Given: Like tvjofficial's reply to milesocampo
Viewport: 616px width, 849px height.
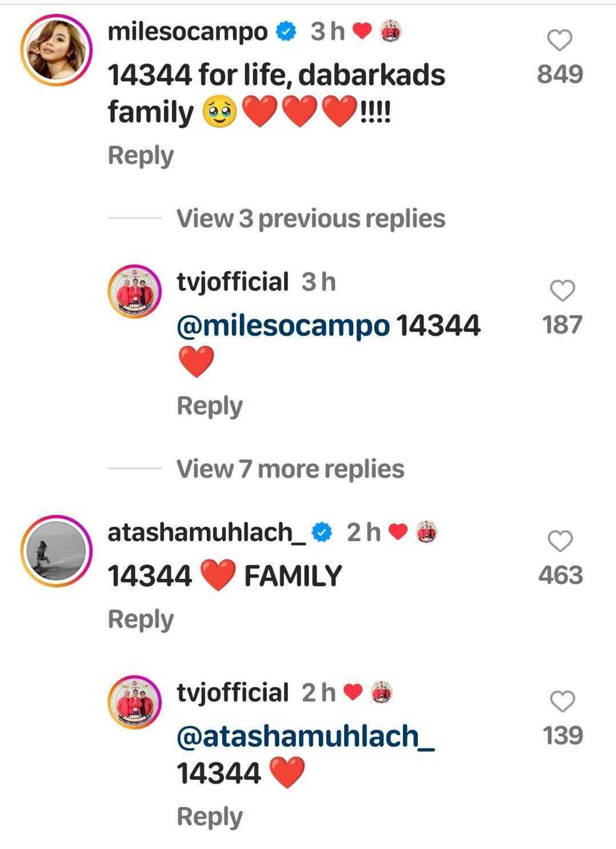Looking at the screenshot, I should pos(562,291).
